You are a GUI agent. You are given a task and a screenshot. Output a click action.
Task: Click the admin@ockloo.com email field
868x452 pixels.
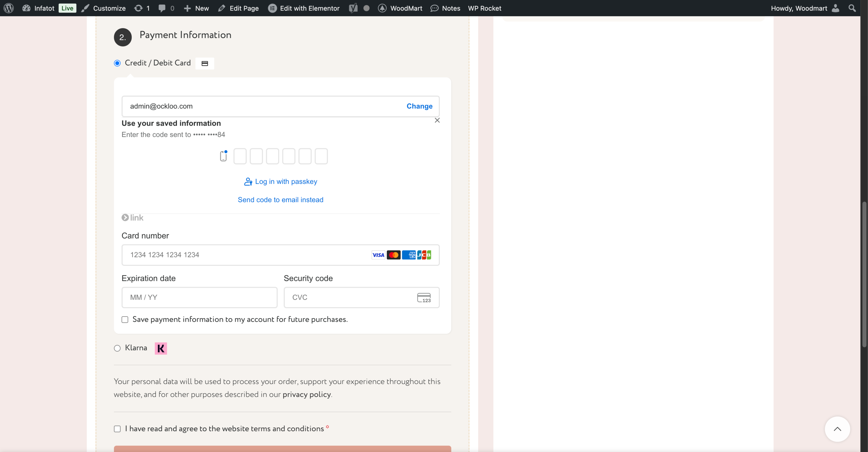281,106
